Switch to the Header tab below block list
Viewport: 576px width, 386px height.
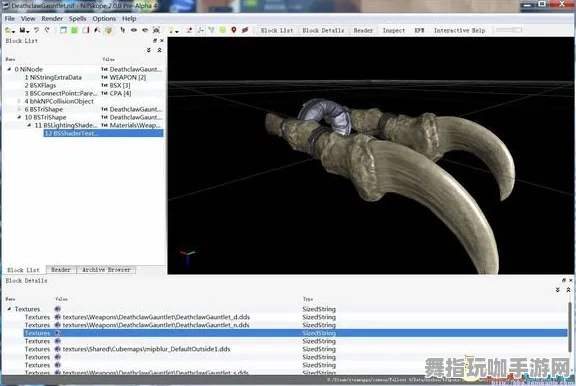61,270
